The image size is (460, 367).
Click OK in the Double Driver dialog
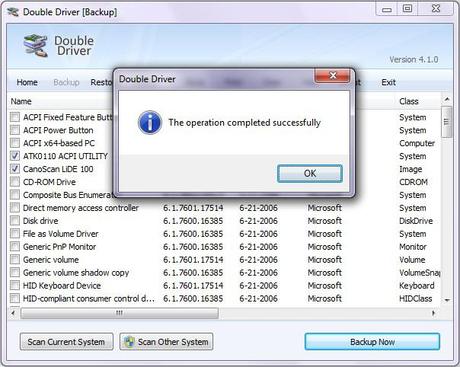tap(310, 173)
